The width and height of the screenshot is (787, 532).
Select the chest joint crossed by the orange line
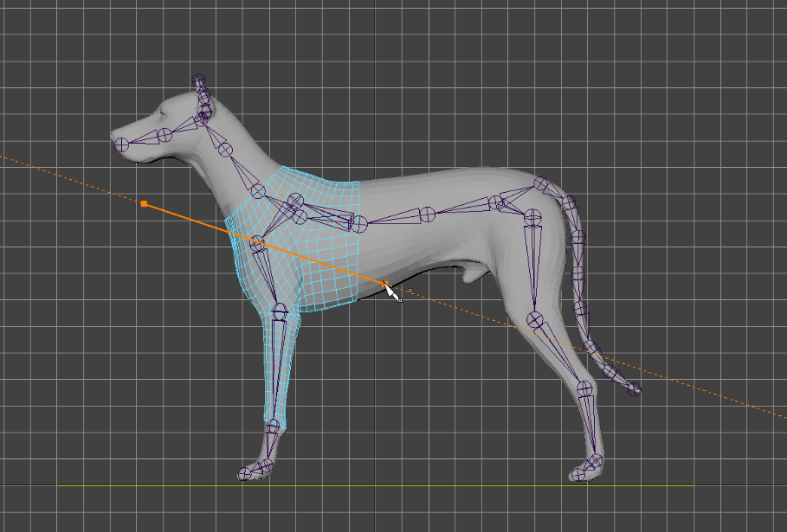[x=257, y=243]
